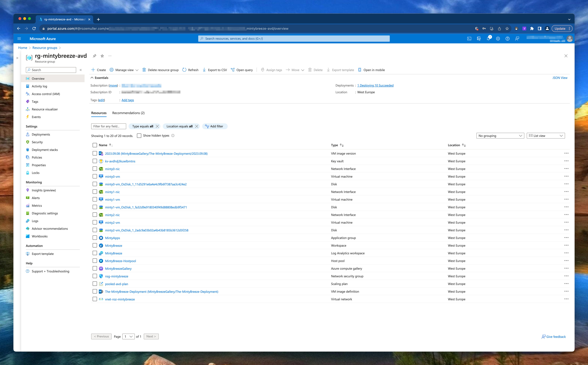
Task: Switch to the Recommendations tab
Action: click(128, 113)
